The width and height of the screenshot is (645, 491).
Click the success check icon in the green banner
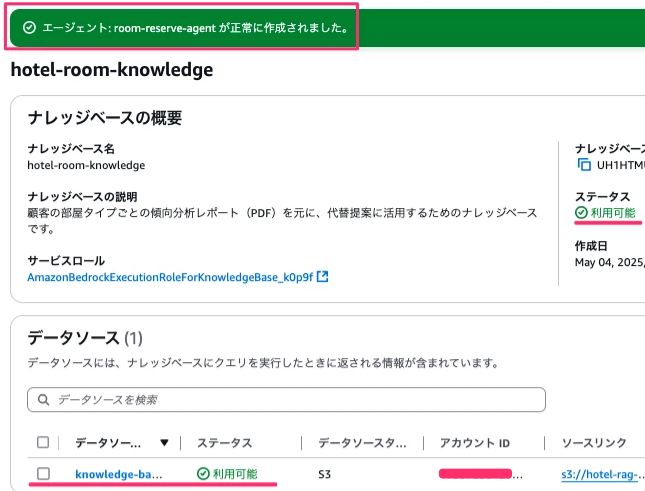(x=29, y=28)
